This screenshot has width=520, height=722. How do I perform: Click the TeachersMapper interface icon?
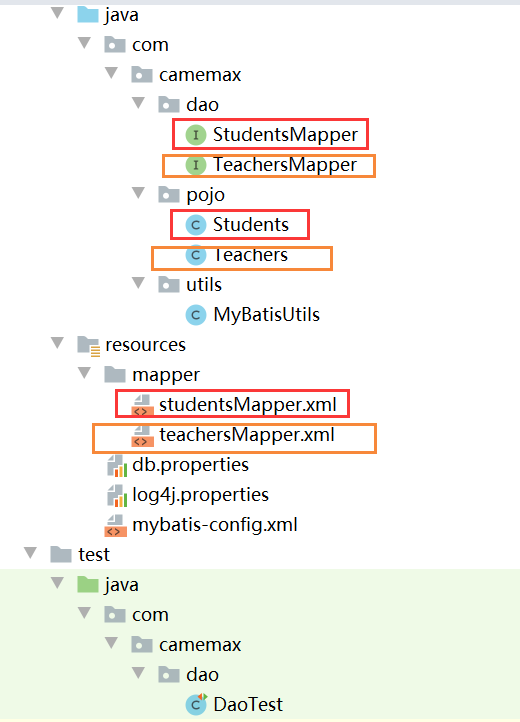point(196,165)
